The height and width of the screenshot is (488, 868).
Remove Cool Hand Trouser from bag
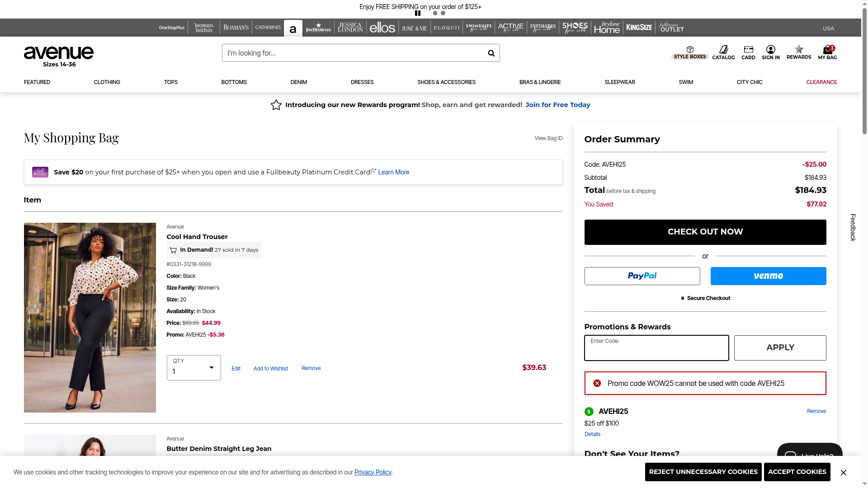coord(311,368)
